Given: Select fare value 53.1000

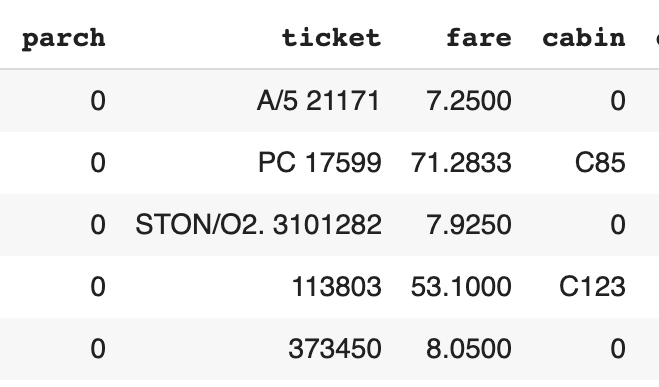Looking at the screenshot, I should click(461, 287).
